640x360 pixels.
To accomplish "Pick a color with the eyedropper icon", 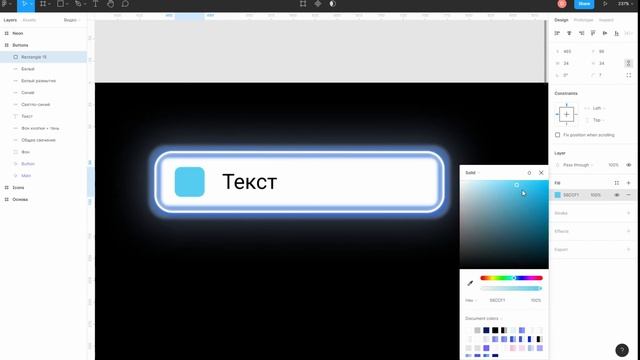I will (470, 283).
